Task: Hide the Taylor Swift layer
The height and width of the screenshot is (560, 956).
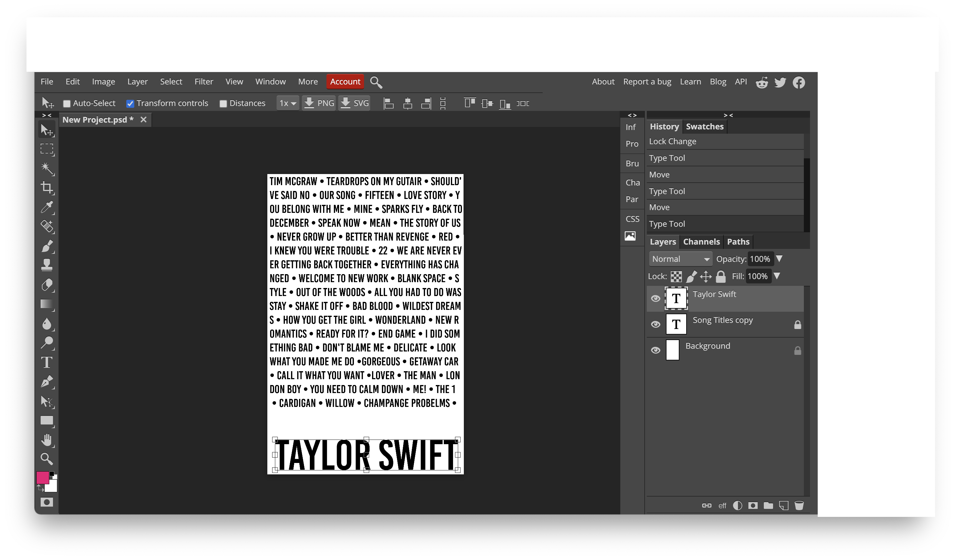Action: pyautogui.click(x=655, y=298)
